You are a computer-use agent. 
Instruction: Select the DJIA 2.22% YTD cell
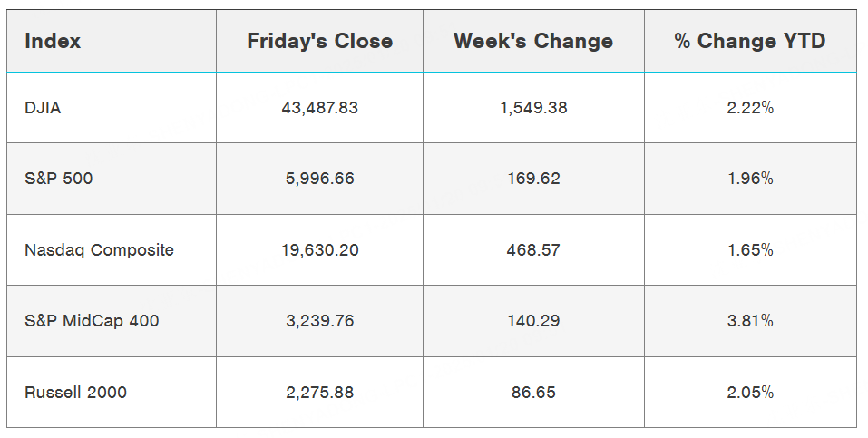coord(750,107)
